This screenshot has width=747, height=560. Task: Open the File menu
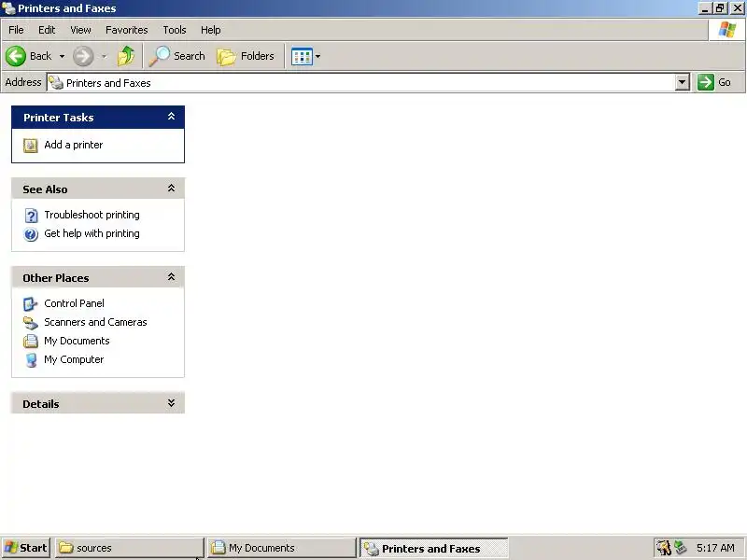16,30
